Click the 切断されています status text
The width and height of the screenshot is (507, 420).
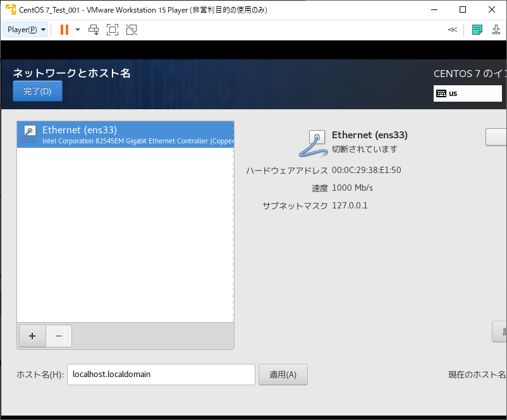[364, 149]
